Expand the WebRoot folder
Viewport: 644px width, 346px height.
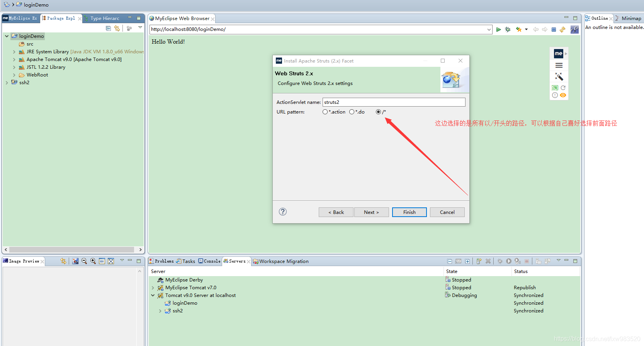pos(14,75)
